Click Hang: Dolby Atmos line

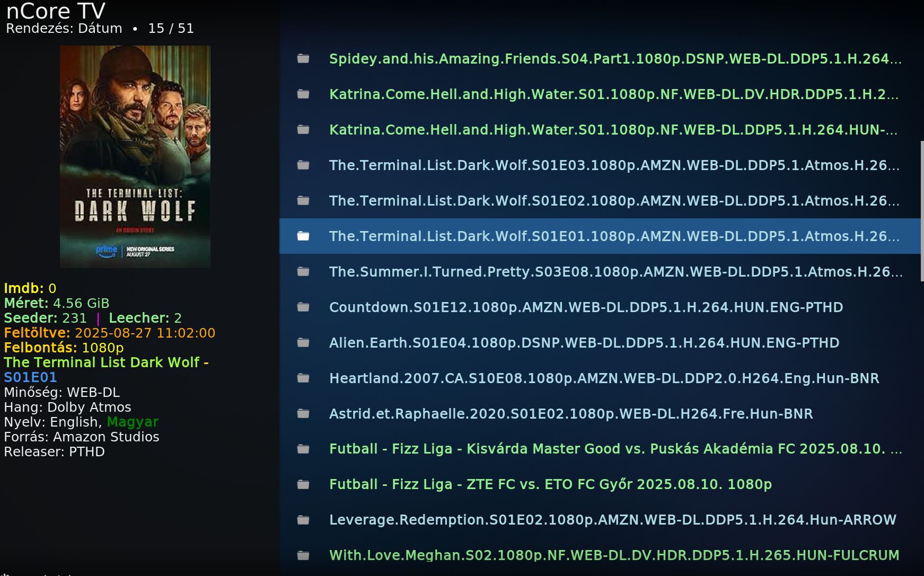(67, 407)
